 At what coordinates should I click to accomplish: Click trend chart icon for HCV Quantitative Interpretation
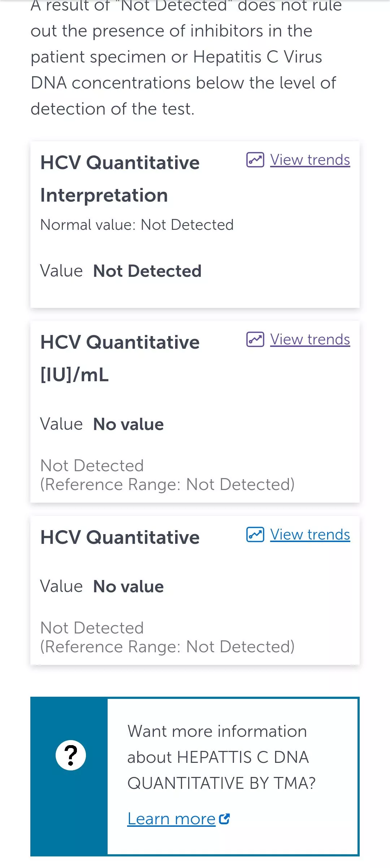coord(255,160)
